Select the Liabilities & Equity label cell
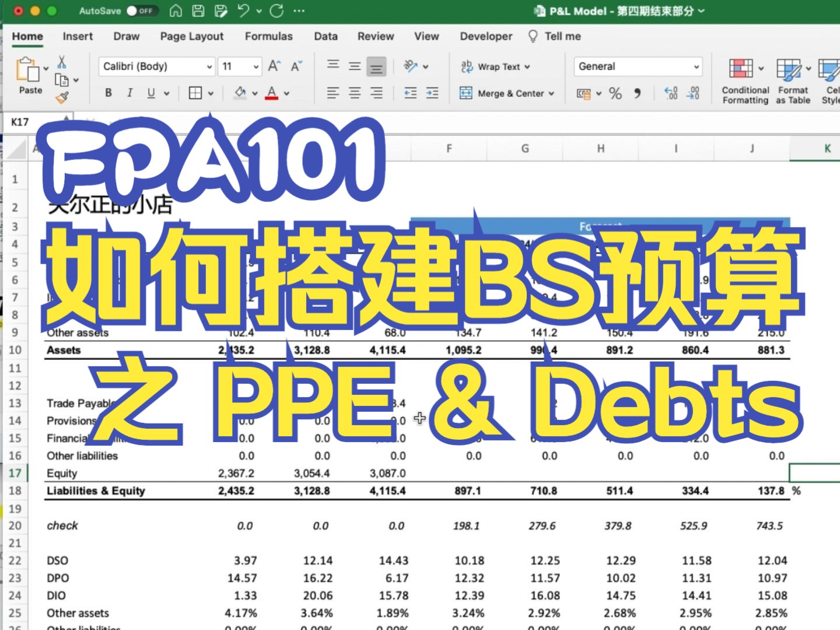Viewport: 840px width, 630px height. point(96,491)
